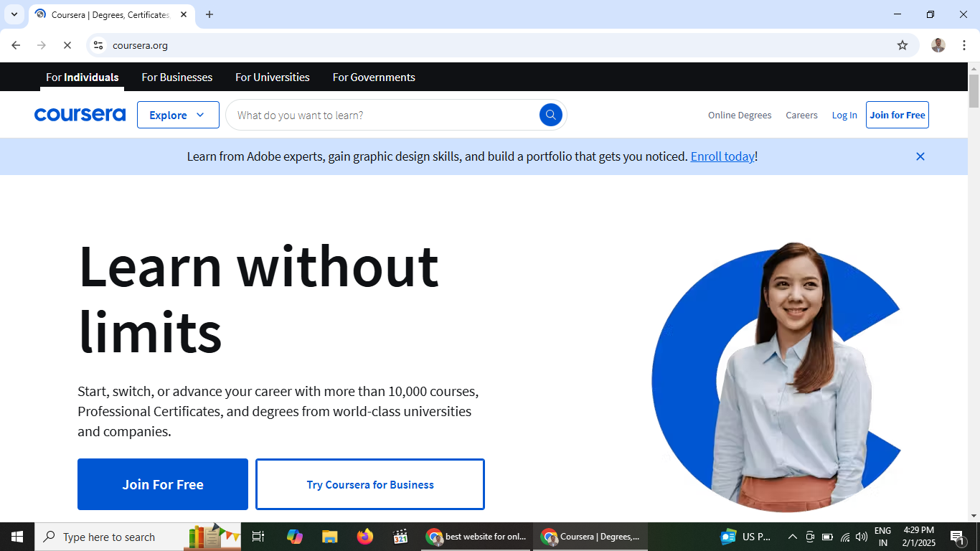
Task: Open the clapperboard app on taskbar
Action: pos(400,537)
